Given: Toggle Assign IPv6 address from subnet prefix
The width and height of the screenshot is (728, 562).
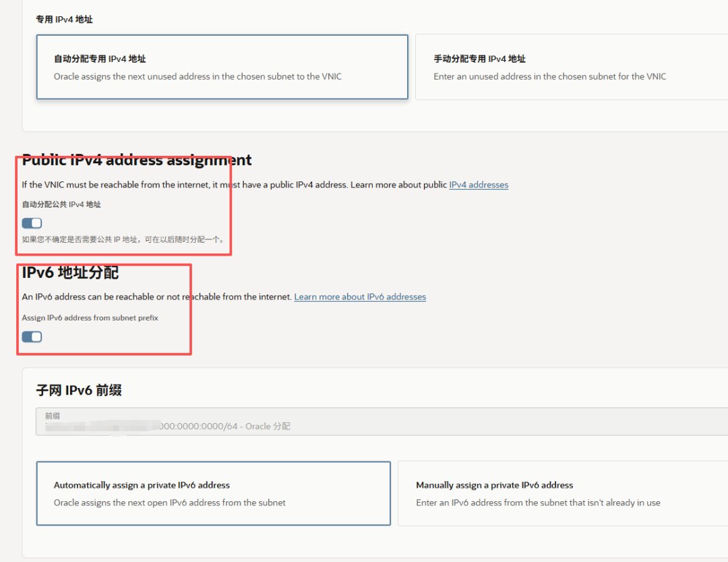Looking at the screenshot, I should point(32,337).
